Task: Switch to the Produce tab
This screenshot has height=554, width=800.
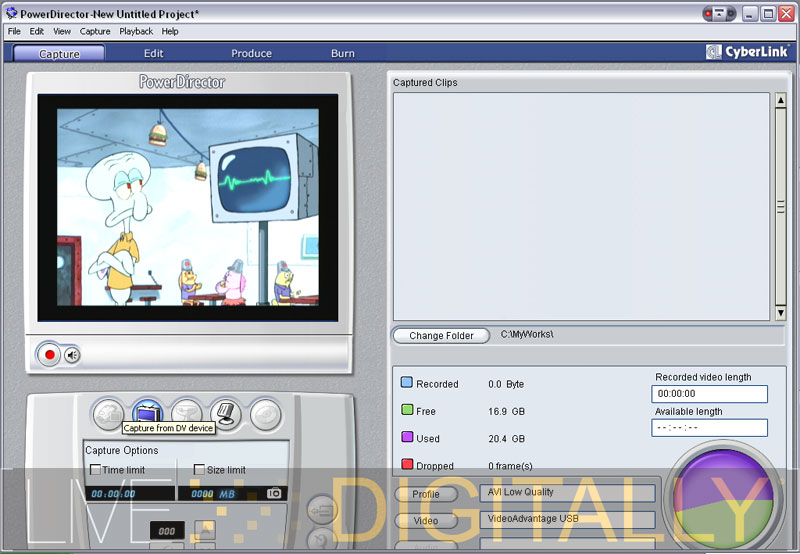Action: click(x=251, y=53)
